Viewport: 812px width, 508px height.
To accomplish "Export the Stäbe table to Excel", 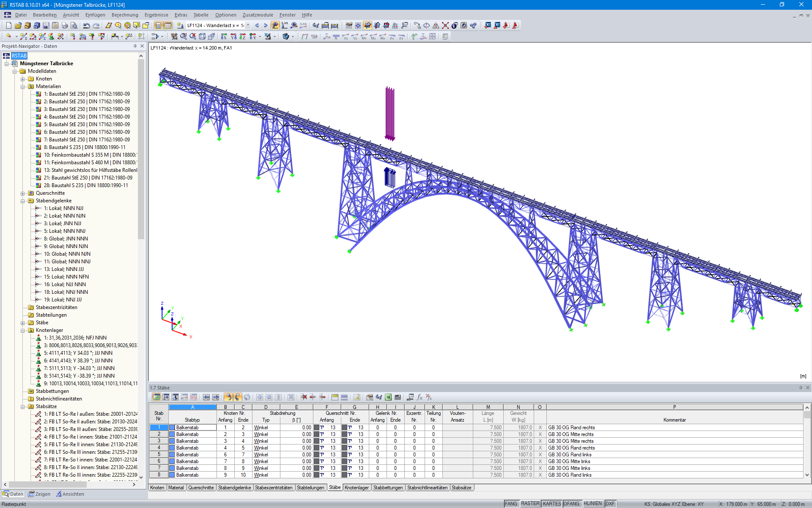I will 388,397.
